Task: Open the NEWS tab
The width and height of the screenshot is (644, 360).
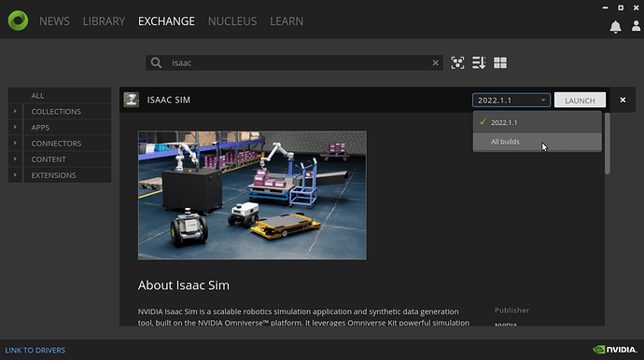Action: click(54, 21)
